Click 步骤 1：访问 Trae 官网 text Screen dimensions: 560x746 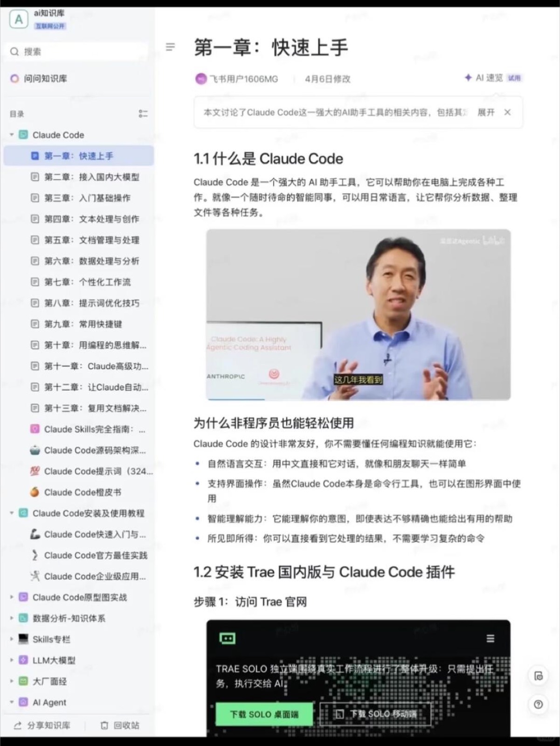click(x=250, y=602)
